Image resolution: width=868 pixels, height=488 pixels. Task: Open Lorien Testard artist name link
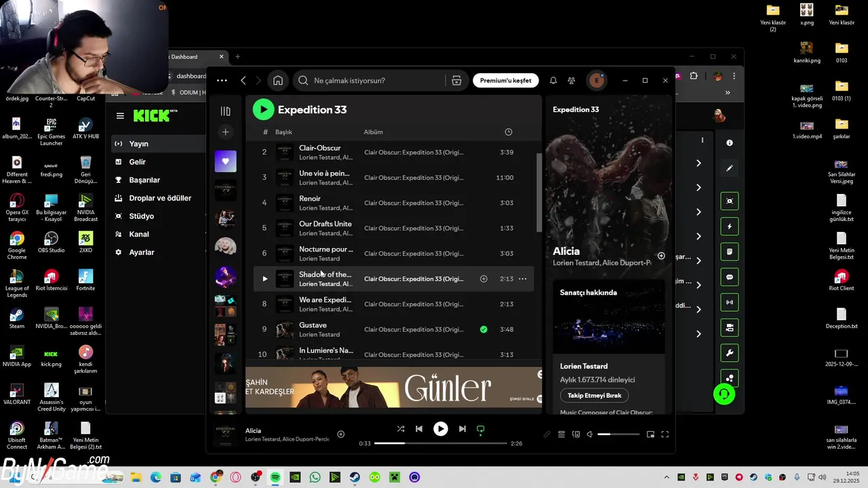point(584,366)
